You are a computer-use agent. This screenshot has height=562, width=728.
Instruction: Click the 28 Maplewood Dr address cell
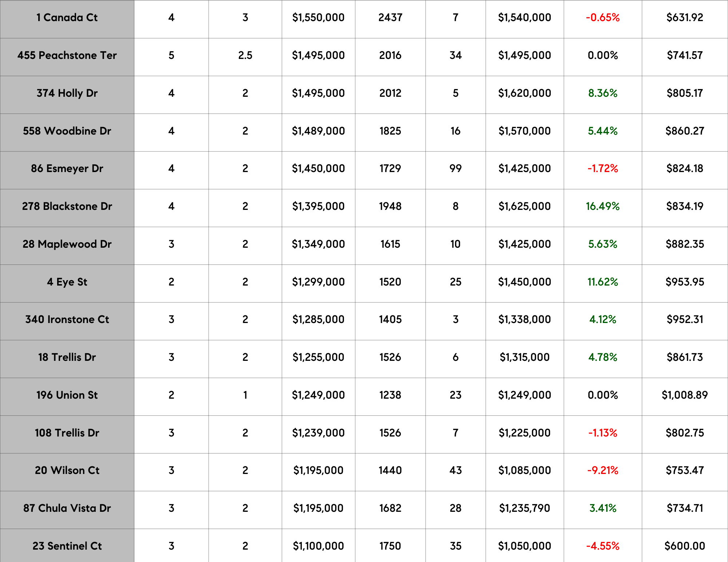click(67, 244)
